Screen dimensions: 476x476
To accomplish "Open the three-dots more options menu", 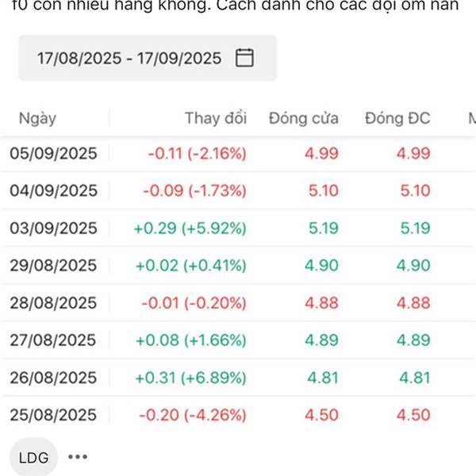I will 77,457.
